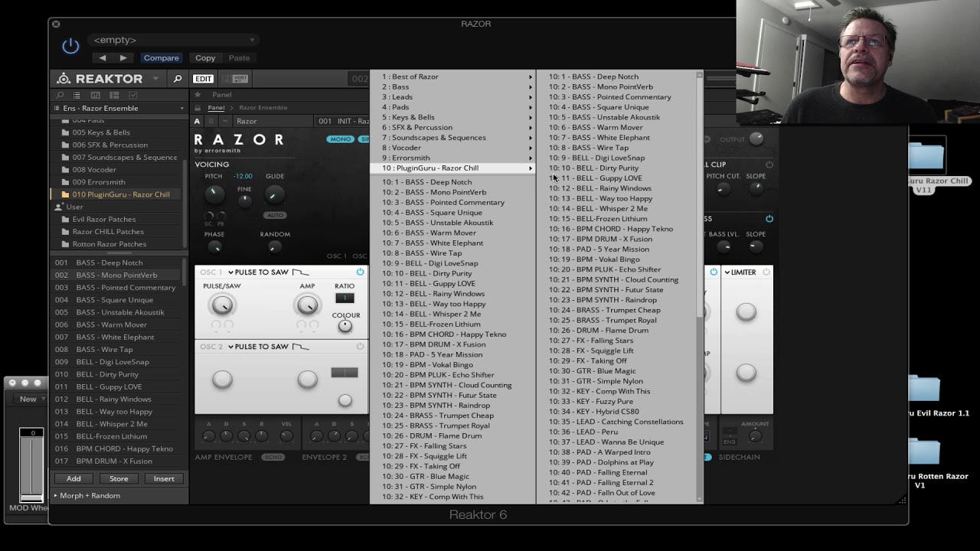Screen dimensions: 980x551
Task: Click the lock icon beside Panel breadcrumb
Action: 198,108
